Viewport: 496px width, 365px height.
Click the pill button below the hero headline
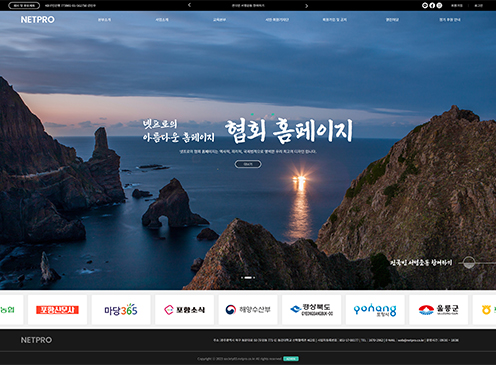(x=248, y=164)
